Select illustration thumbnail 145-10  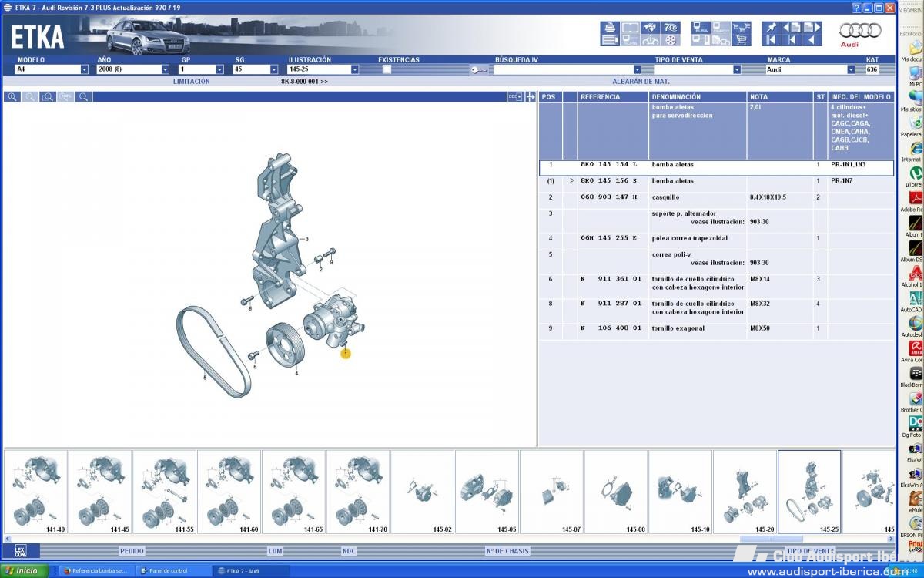pos(680,492)
